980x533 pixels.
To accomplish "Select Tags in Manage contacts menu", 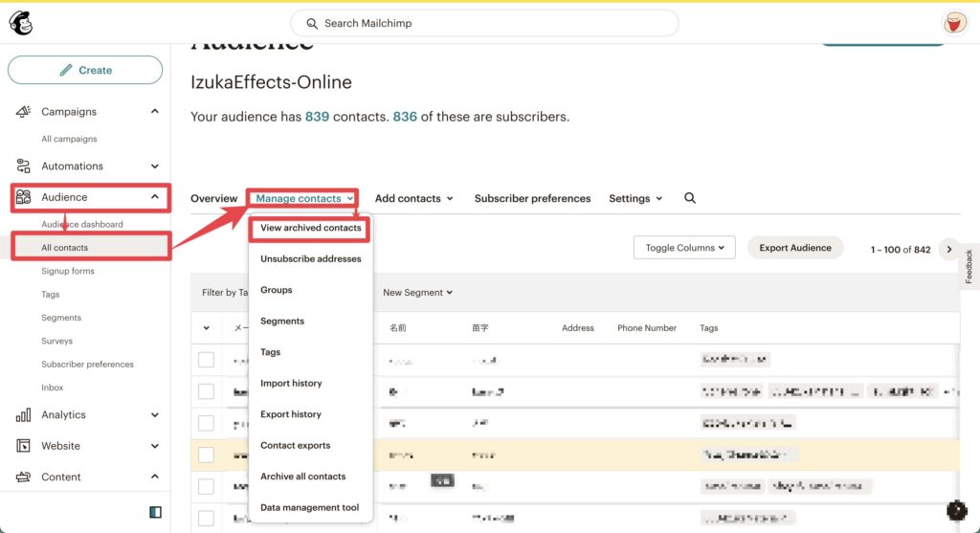I will click(x=271, y=352).
